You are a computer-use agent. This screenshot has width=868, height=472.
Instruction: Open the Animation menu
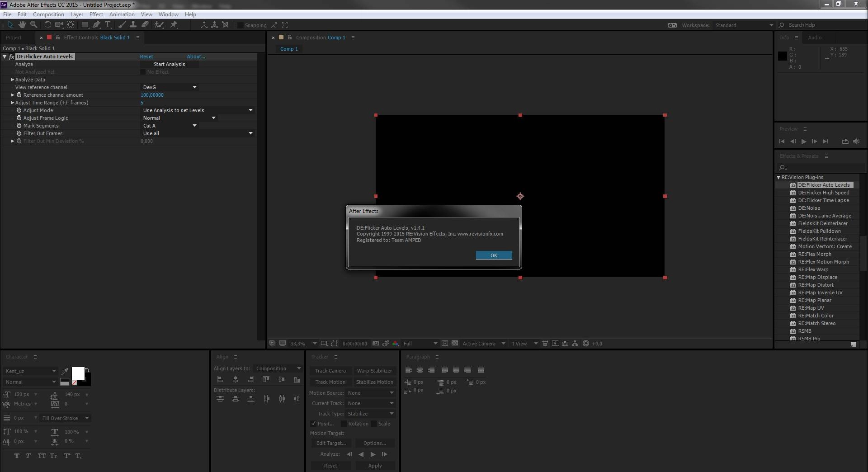tap(122, 14)
